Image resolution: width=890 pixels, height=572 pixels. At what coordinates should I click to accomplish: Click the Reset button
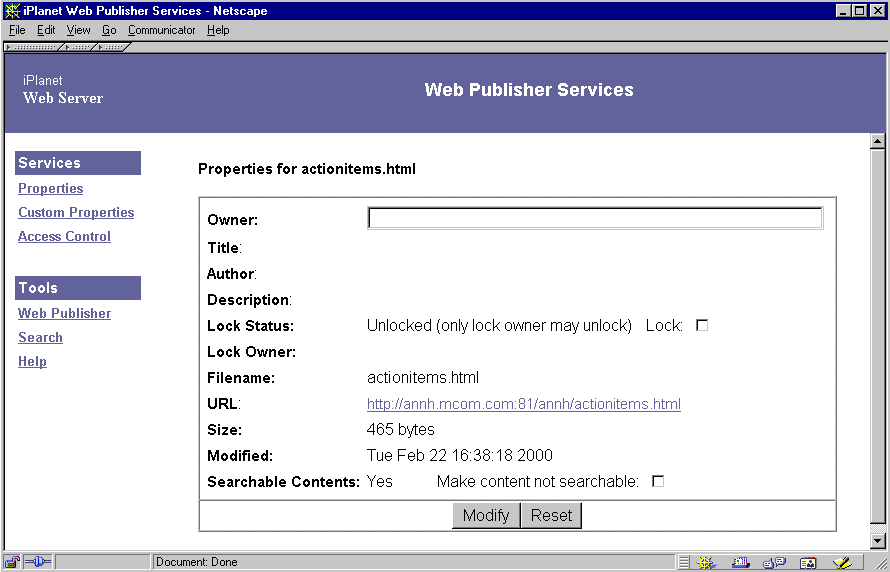(551, 515)
